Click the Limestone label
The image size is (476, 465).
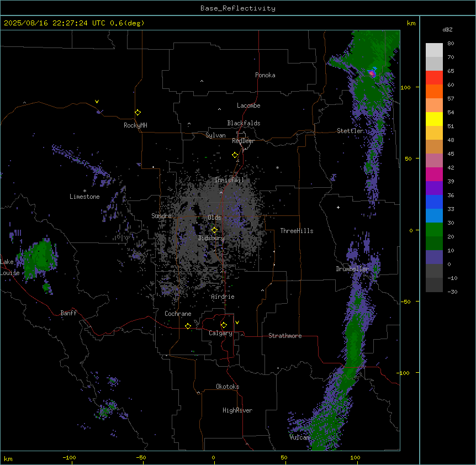point(84,197)
